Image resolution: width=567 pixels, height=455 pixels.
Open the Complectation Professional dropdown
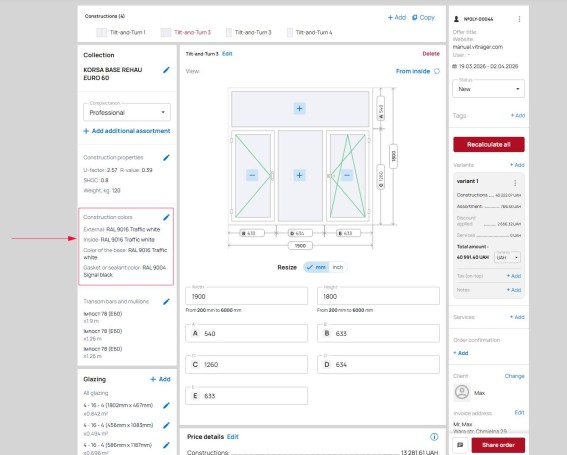point(127,112)
